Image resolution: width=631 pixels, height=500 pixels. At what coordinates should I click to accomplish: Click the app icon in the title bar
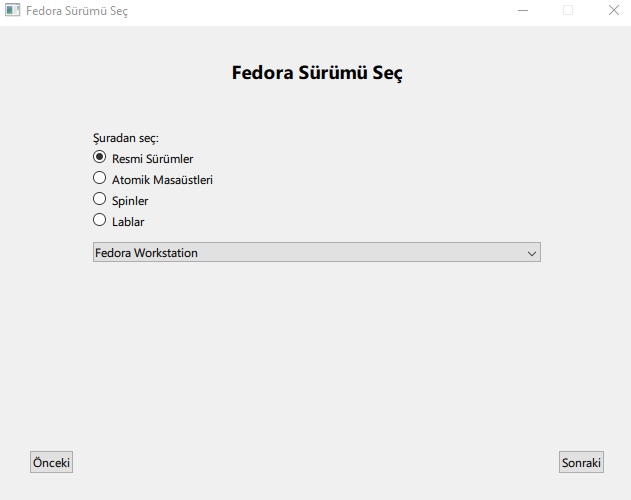point(13,11)
